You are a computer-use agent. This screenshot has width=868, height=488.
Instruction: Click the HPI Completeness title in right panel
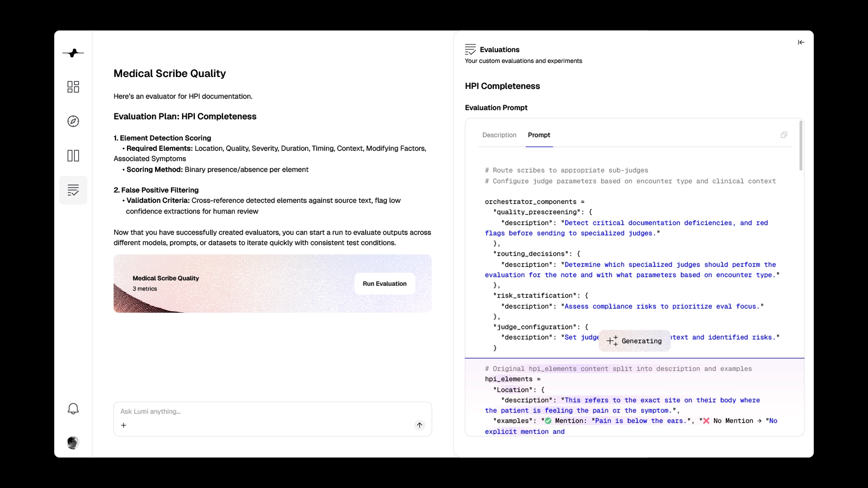click(x=502, y=86)
